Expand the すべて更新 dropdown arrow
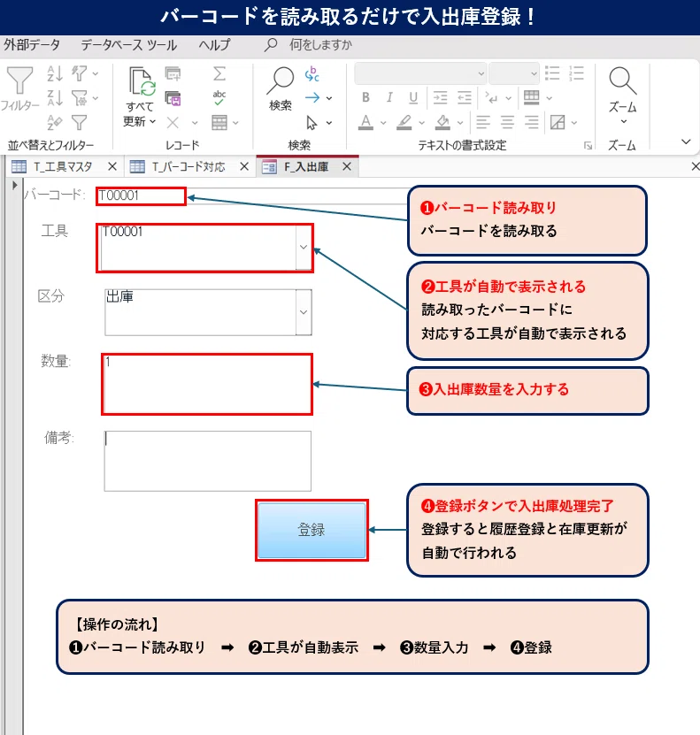This screenshot has width=700, height=735. coord(153,121)
